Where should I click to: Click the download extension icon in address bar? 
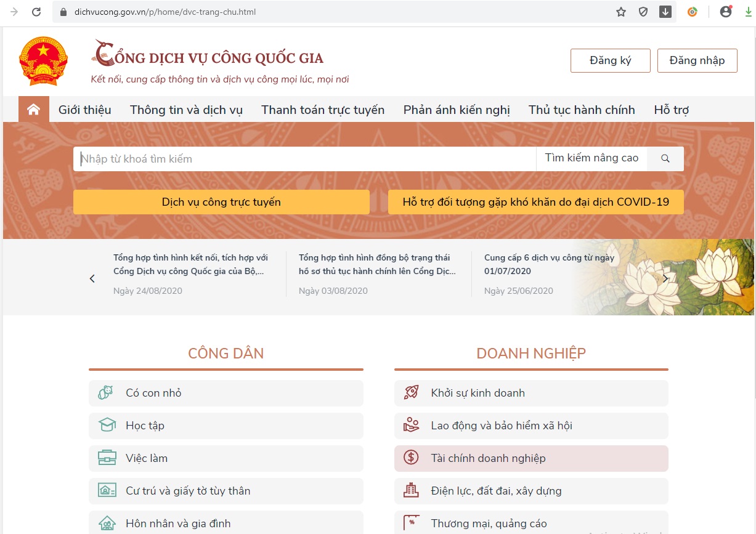(665, 12)
